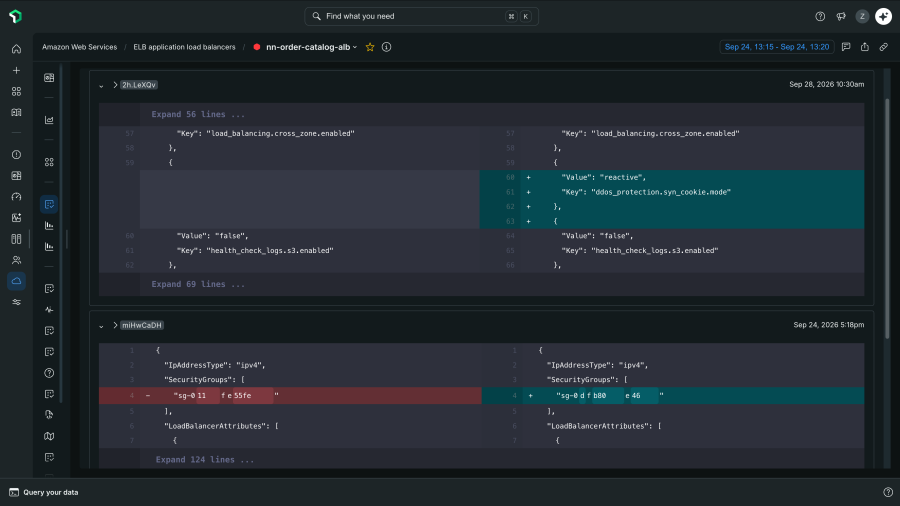Click the Sep 24, 2026 5:18pm timestamp
This screenshot has width=900, height=506.
(x=829, y=325)
